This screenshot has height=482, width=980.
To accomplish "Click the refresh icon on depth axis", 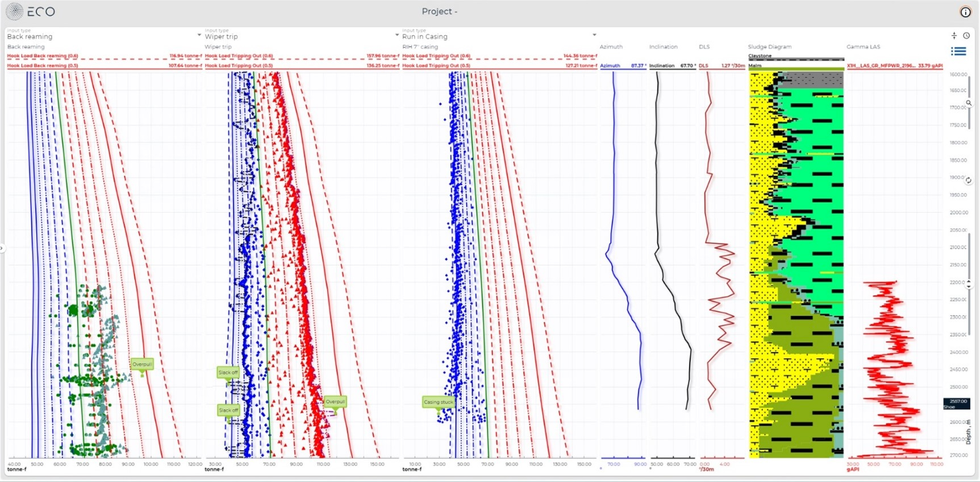I will pos(969,181).
